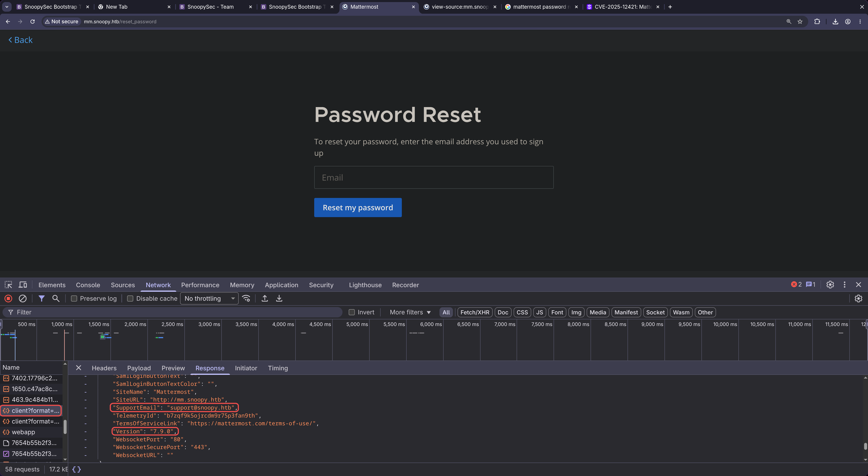This screenshot has width=868, height=476.
Task: Clear the network log
Action: pyautogui.click(x=23, y=298)
